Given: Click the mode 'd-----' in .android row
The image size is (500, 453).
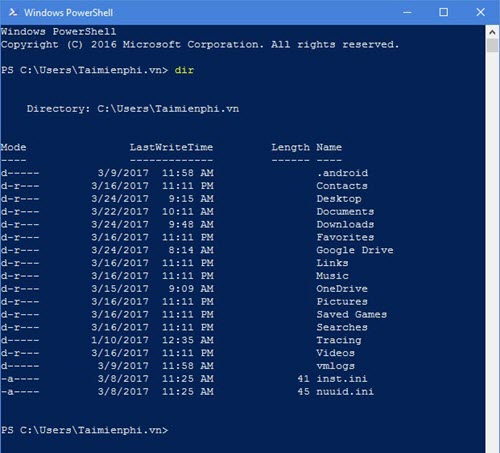Looking at the screenshot, I should pos(20,173).
